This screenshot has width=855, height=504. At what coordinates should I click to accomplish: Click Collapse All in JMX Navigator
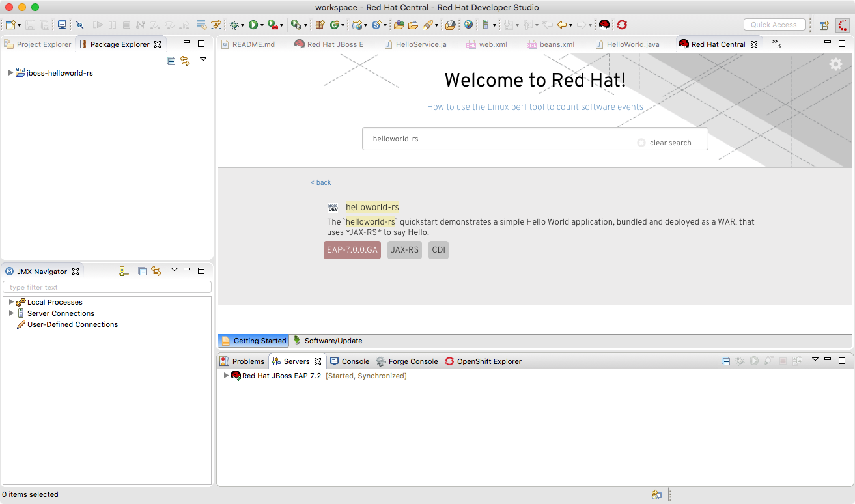[x=142, y=271]
